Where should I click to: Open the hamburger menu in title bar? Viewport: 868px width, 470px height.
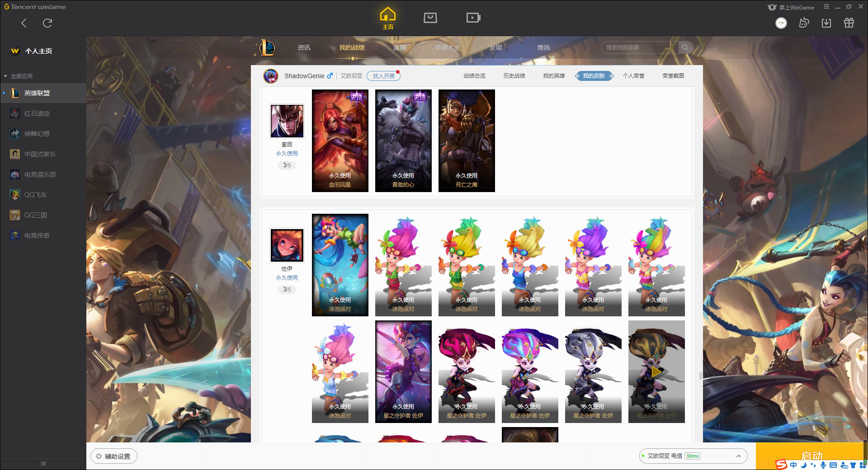(x=826, y=7)
